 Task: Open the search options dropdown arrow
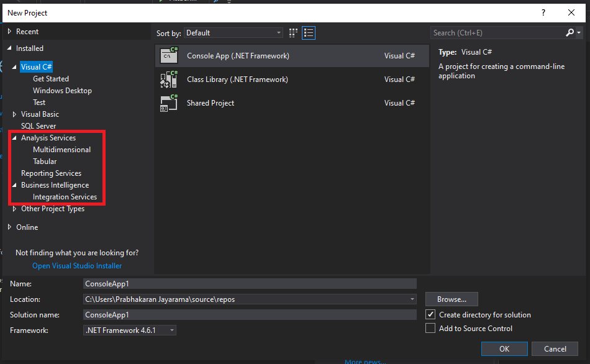[x=579, y=33]
